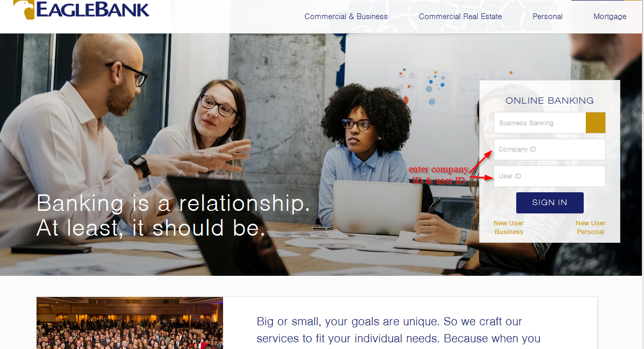The width and height of the screenshot is (644, 349).
Task: Click the SIGN IN button
Action: click(550, 203)
